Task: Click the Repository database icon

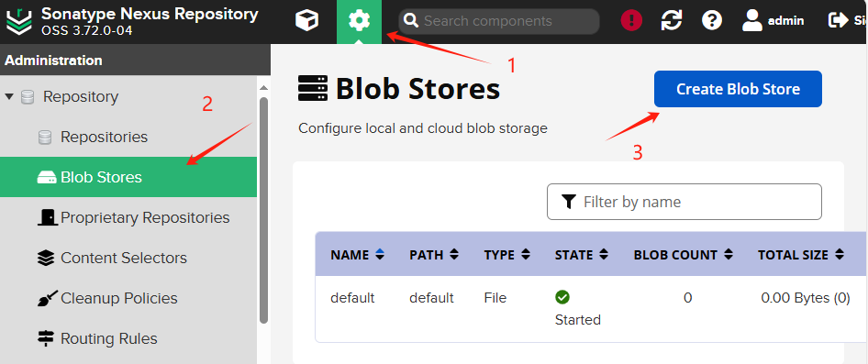Action: 28,97
